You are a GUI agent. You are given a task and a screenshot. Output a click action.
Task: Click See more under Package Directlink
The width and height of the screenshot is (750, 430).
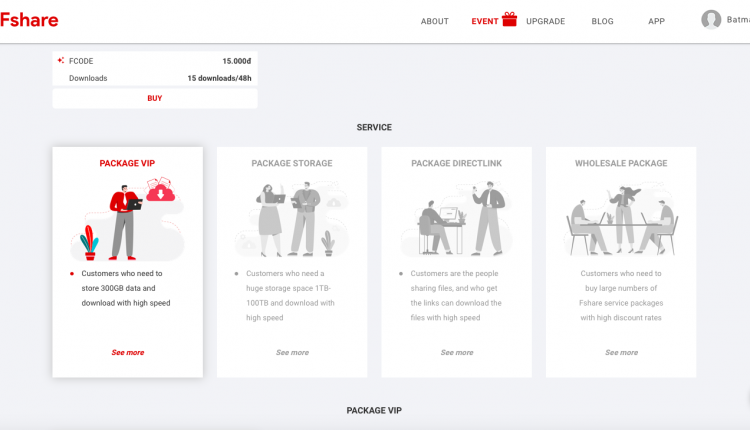[x=457, y=353]
